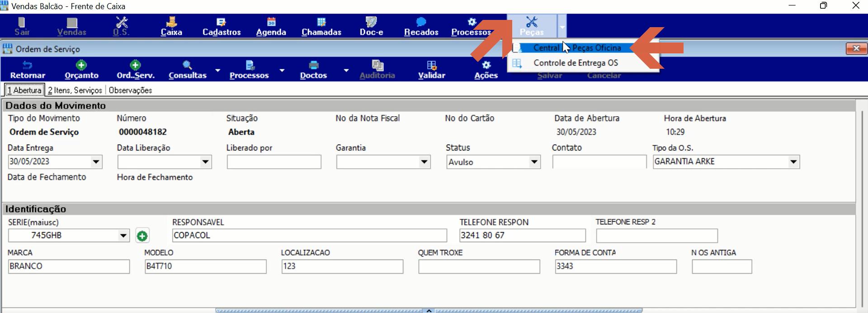Click the QUEM TROXE input field
The image size is (868, 313).
(479, 266)
